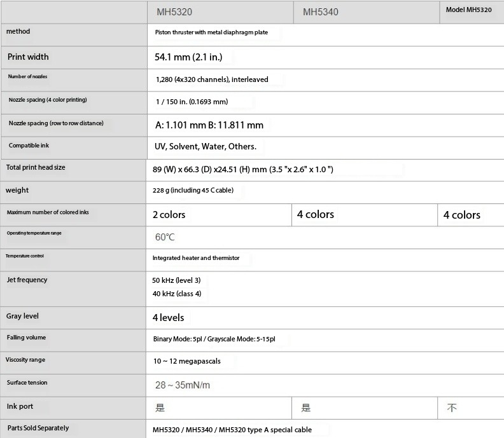This screenshot has height=438, width=504.
Task: Click the Jet frequency label
Action: (x=27, y=280)
